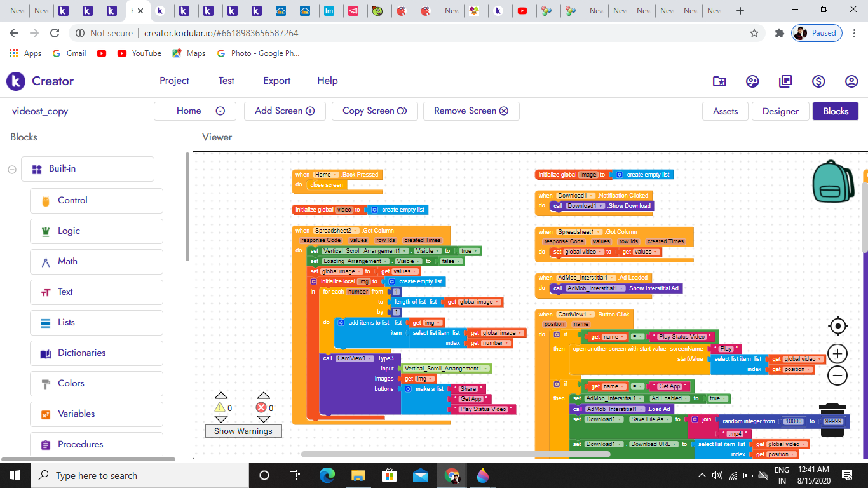Screen dimensions: 868x488
Task: Zoom in on the blocks workspace
Action: (x=837, y=354)
